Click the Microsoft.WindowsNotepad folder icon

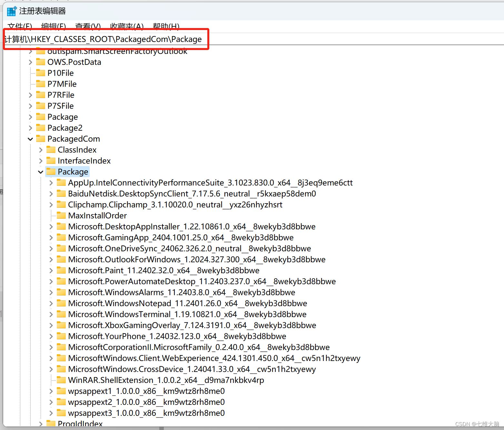(61, 303)
